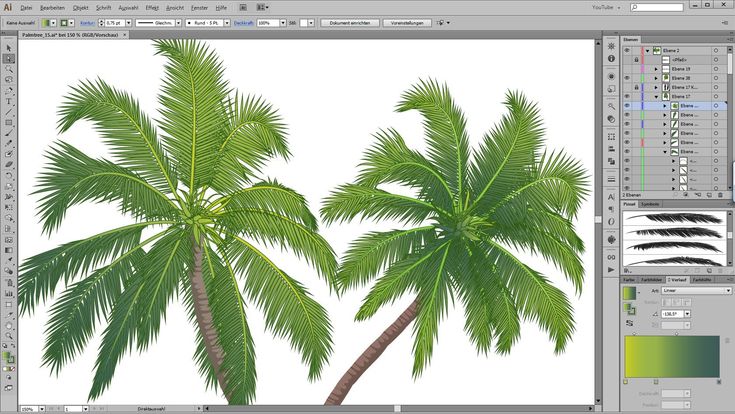Click target circle of Ebene 38

716,78
